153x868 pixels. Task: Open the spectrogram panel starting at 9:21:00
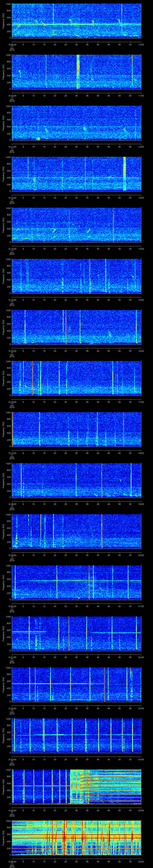pyautogui.click(x=76, y=633)
